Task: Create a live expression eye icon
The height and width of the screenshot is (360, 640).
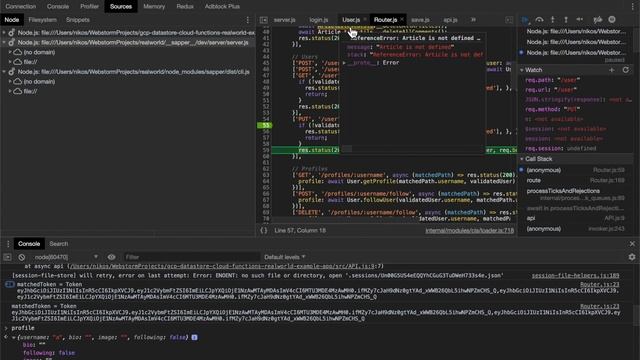Action: (x=111, y=257)
